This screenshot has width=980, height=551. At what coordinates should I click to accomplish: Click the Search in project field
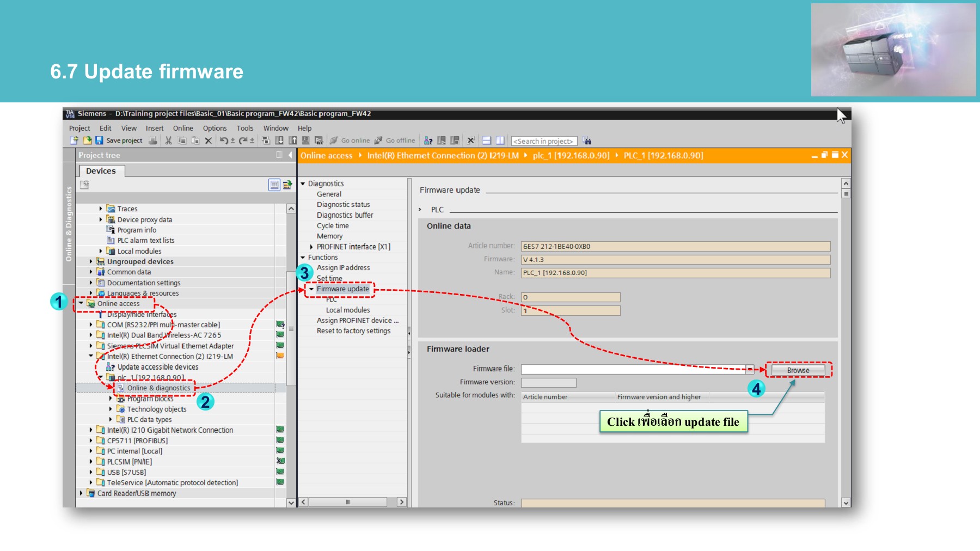543,141
